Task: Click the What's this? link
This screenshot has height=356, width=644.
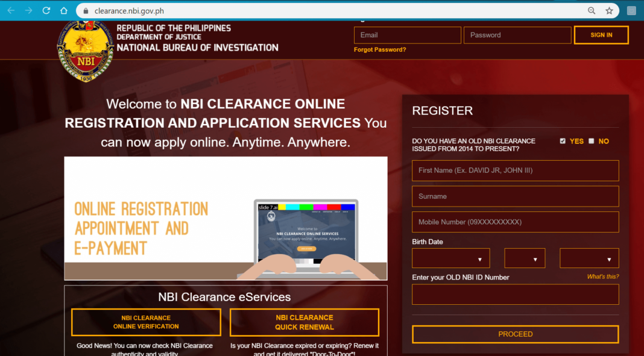Action: coord(603,276)
